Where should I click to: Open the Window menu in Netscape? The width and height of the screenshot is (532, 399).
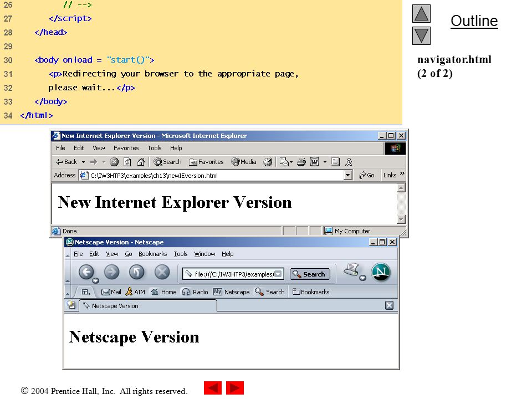point(204,254)
